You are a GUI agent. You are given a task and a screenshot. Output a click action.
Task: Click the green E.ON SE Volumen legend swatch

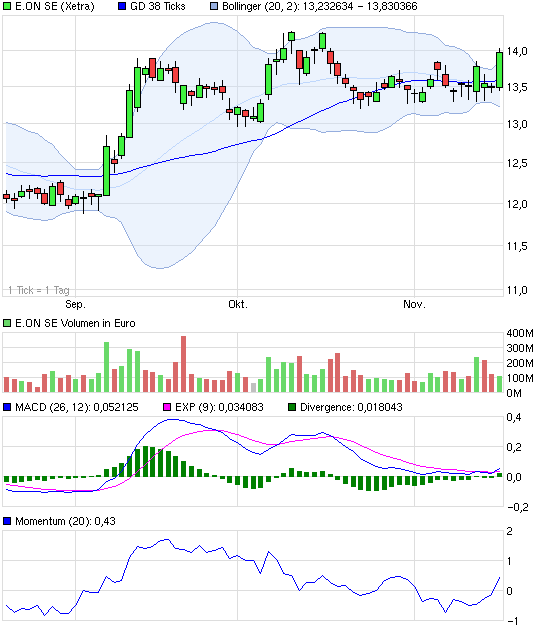click(7, 323)
